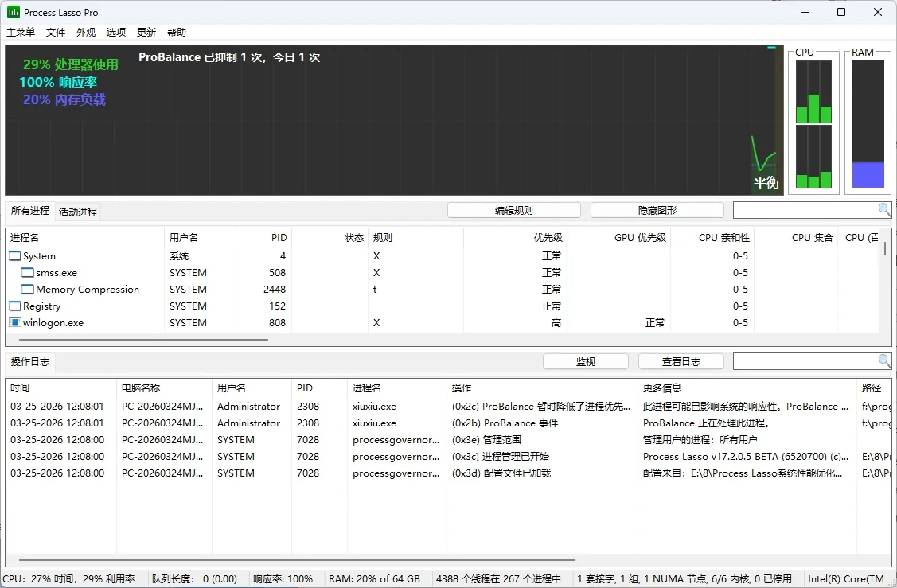Click the teal collapse icon above the graph
Screen dimensions: 897x588
(x=770, y=49)
